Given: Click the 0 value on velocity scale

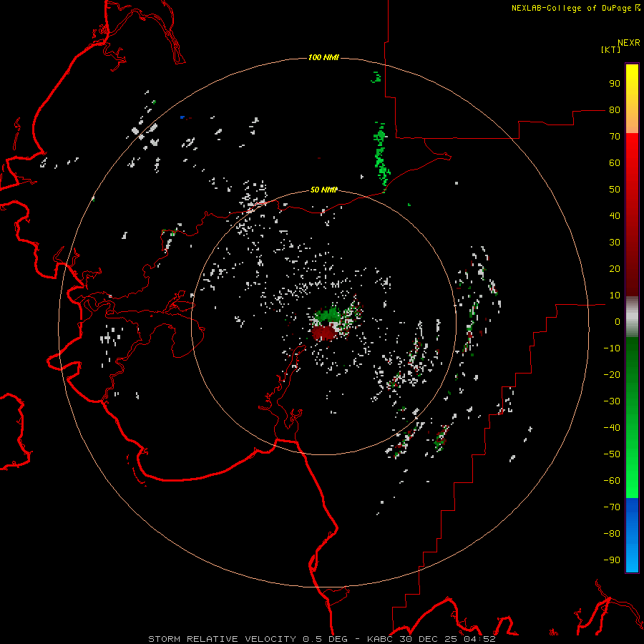Looking at the screenshot, I should coord(618,321).
